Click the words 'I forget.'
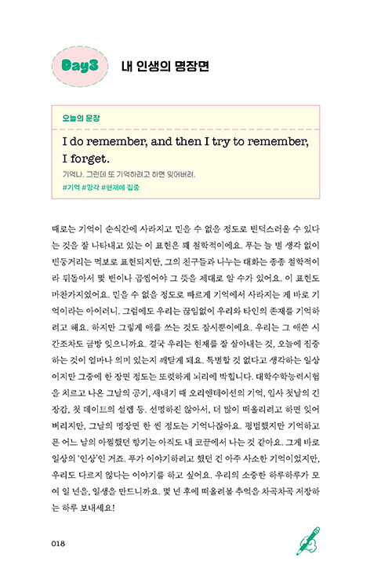Screen dimensions: 392x576 86,159
